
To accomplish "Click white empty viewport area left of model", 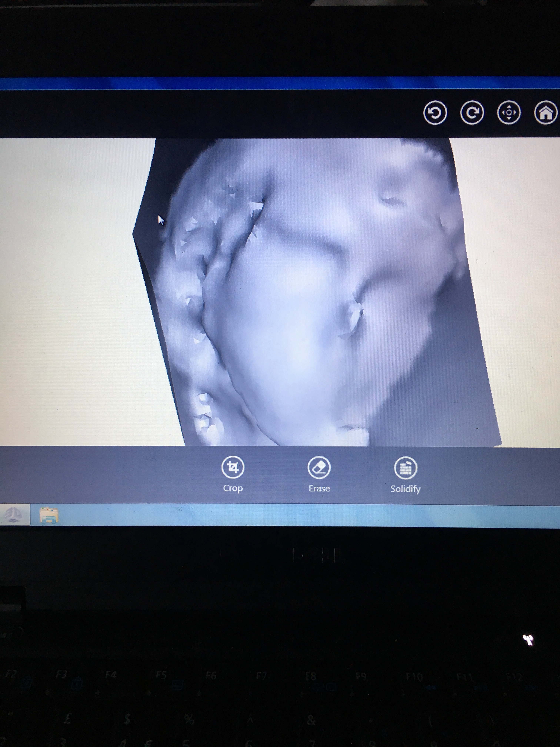I will pyautogui.click(x=68, y=287).
